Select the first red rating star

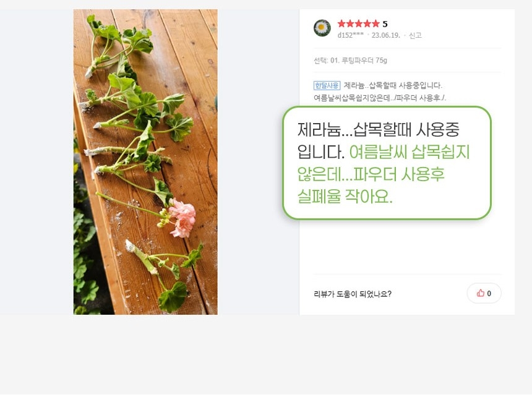(341, 23)
